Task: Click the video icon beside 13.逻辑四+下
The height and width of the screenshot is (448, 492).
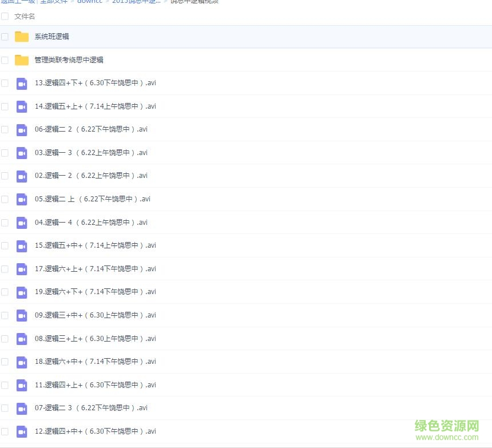Action: (22, 83)
